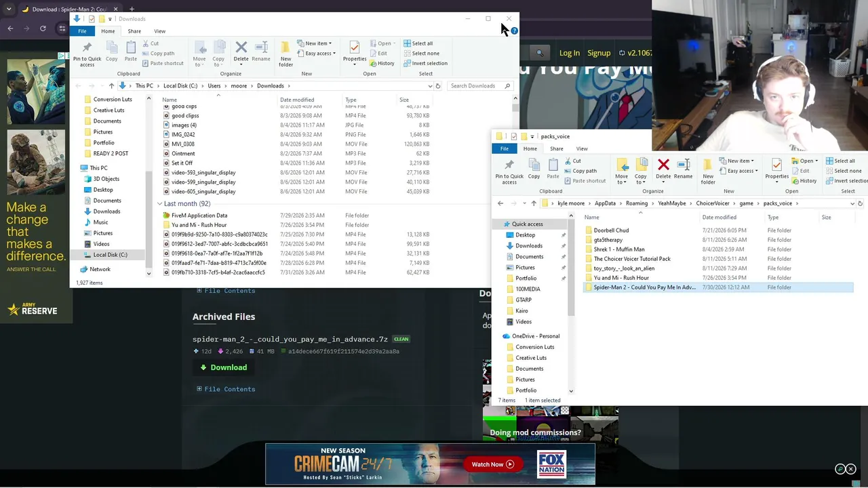Select FiveM Application Data folder in Downloads
Screen dimensions: 868x488
point(199,216)
